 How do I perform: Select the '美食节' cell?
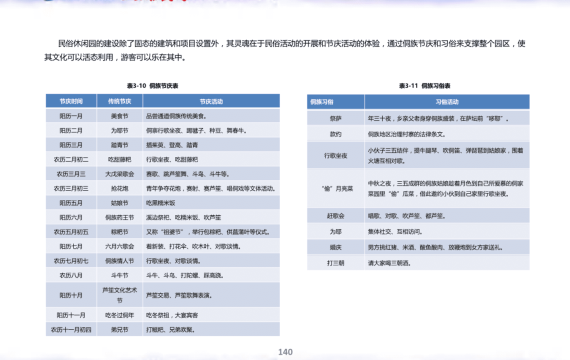point(120,116)
